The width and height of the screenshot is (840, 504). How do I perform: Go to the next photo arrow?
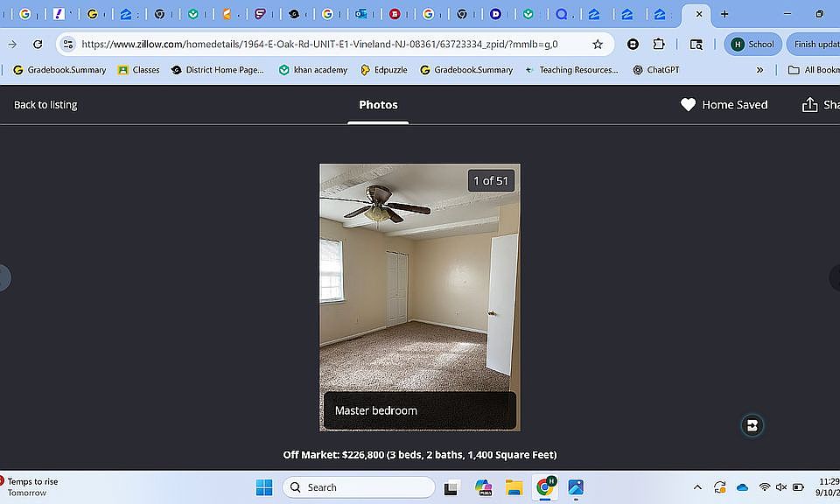click(835, 278)
